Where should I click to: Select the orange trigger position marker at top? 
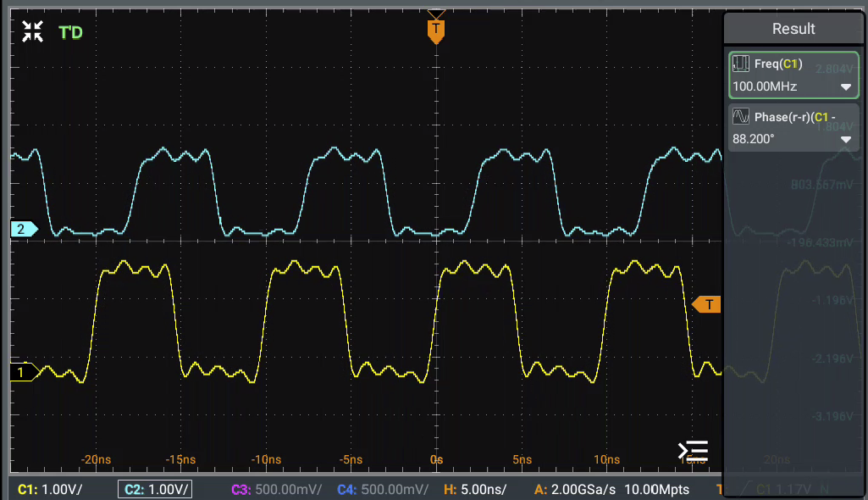pos(436,31)
